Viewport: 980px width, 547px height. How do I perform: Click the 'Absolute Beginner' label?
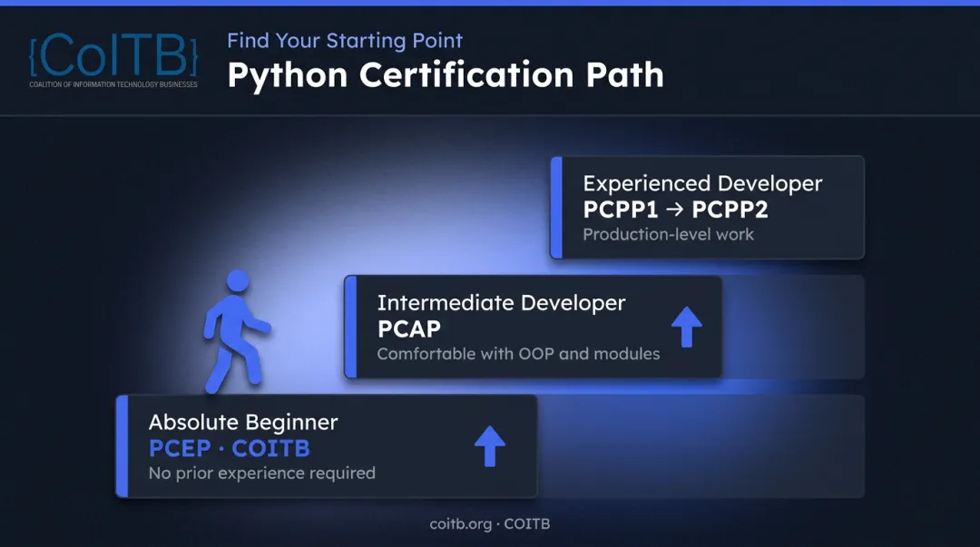(x=243, y=423)
